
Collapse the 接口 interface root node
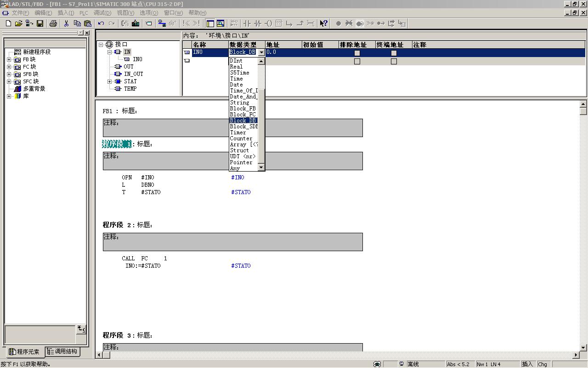(101, 45)
